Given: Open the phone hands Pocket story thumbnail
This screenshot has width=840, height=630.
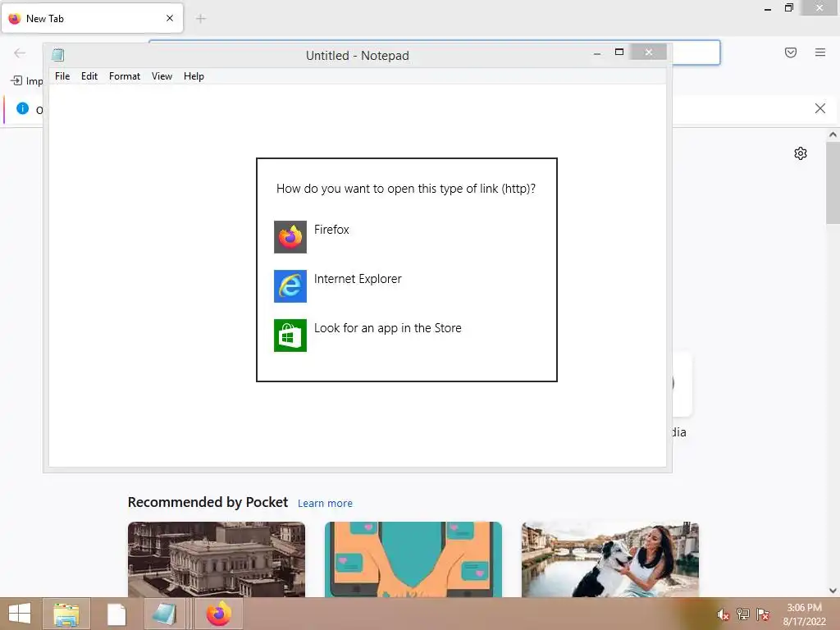Looking at the screenshot, I should point(413,559).
